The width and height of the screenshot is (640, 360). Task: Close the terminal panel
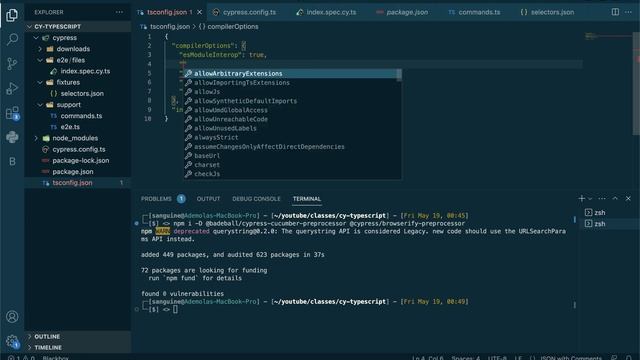coord(628,198)
